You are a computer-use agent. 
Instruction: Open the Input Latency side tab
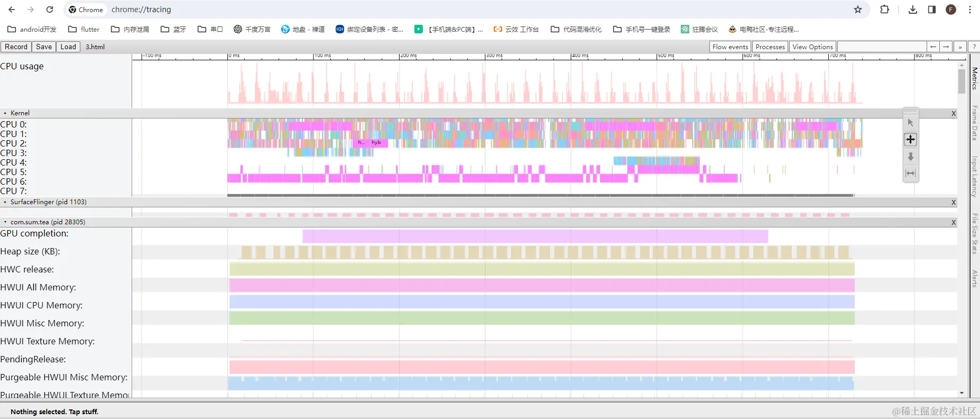[x=975, y=177]
